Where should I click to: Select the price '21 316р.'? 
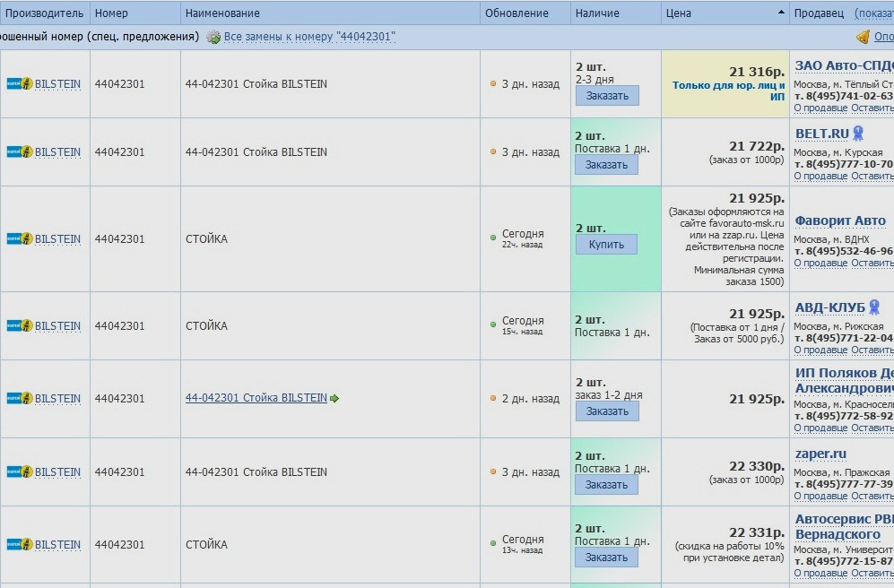point(757,72)
